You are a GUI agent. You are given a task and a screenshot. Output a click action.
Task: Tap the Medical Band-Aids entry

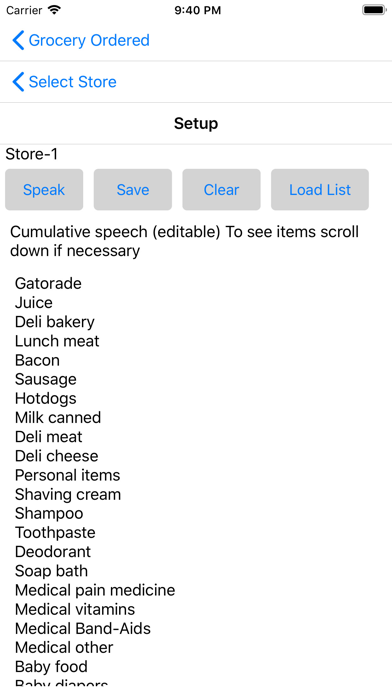pos(83,629)
